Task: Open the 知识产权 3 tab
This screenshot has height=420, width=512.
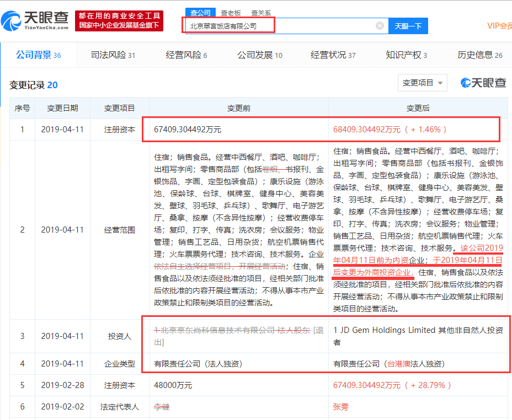Action: [x=406, y=55]
